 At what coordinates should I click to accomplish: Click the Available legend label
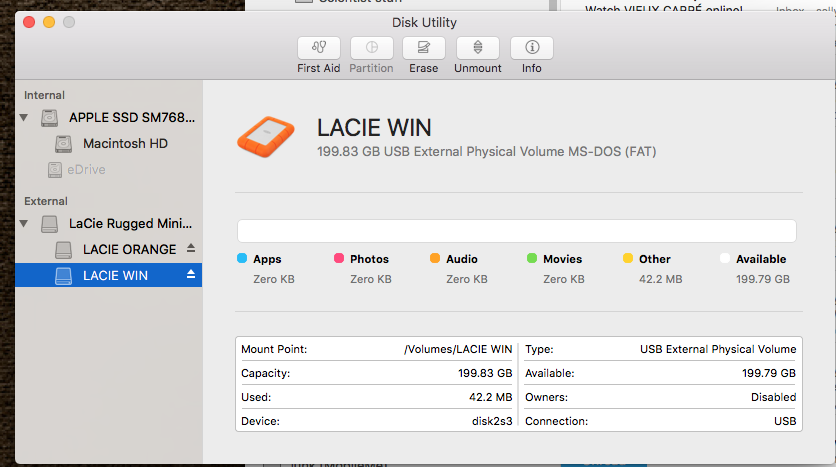(761, 259)
